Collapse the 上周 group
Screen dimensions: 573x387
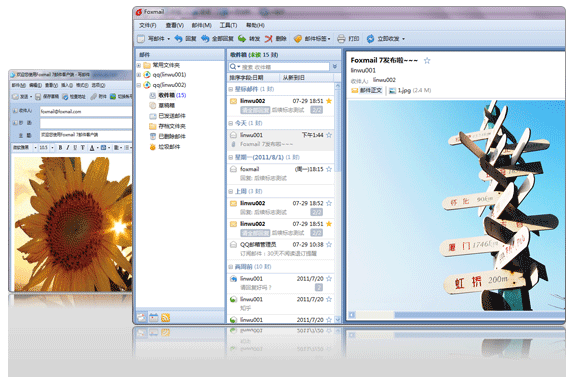pos(231,191)
